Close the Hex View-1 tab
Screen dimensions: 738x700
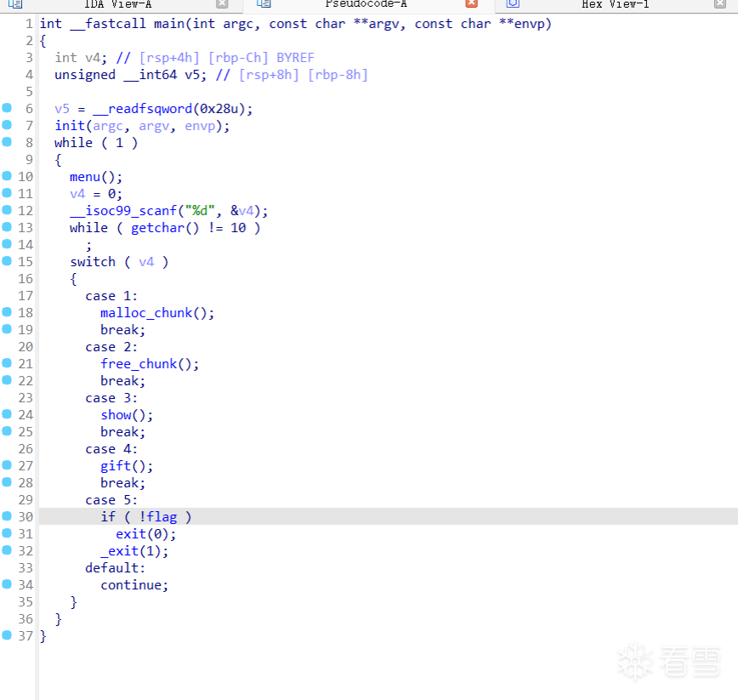point(720,3)
